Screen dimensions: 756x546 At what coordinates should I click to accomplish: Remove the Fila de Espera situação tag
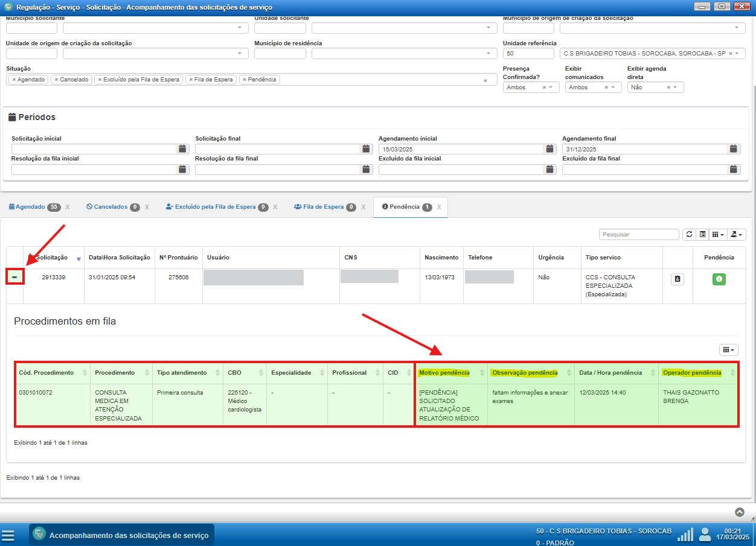[190, 80]
